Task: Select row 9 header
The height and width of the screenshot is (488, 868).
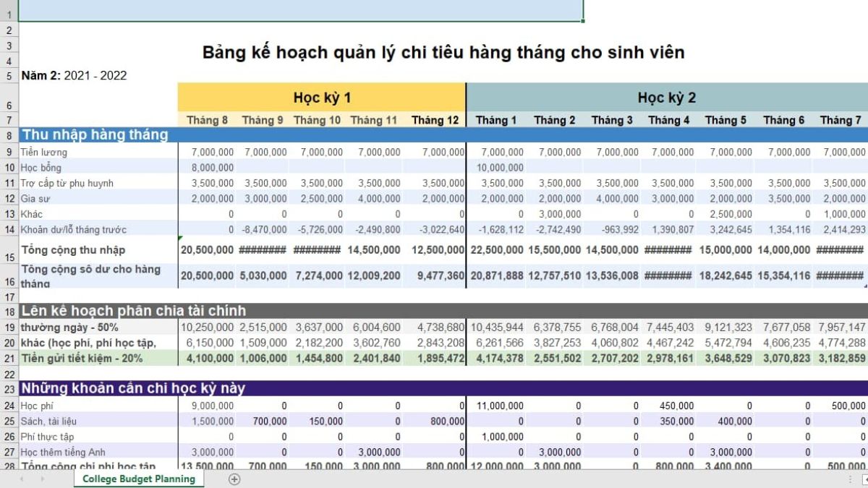Action: (9, 152)
